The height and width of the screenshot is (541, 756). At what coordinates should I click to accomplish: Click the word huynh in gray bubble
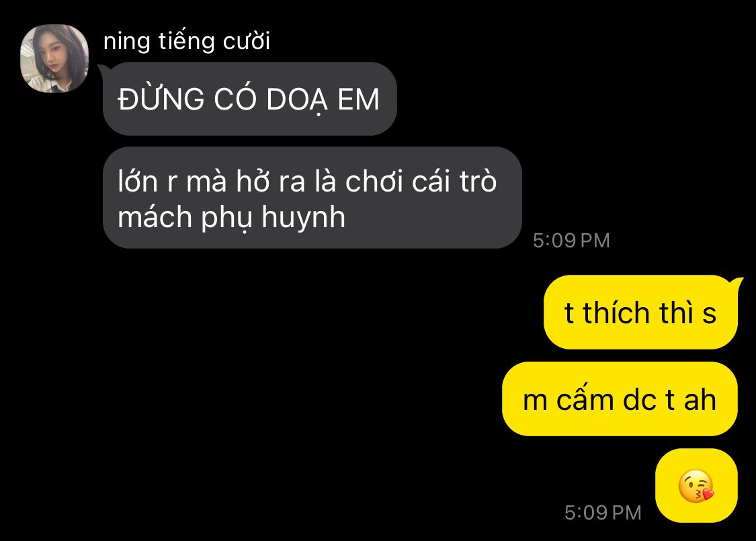303,217
